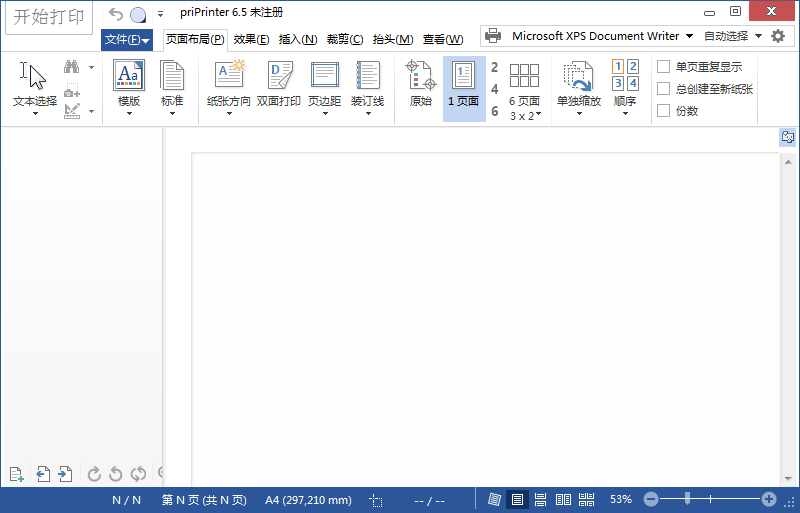Select the 文本选择 text selection tool
This screenshot has height=513, width=800.
point(35,84)
